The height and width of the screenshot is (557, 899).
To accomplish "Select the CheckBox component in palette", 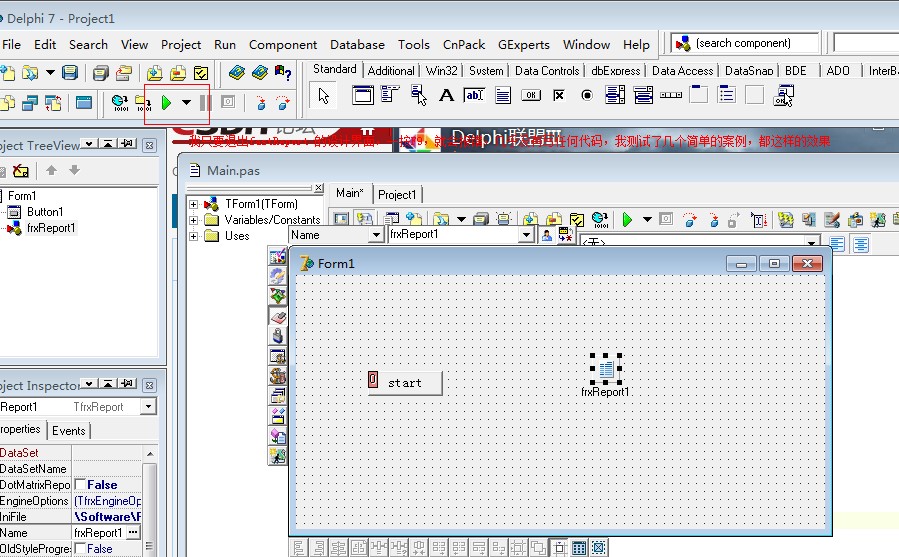I will (558, 95).
